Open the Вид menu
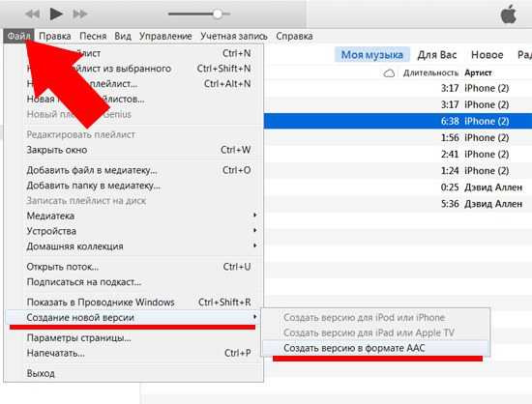532x404 pixels. (x=123, y=36)
